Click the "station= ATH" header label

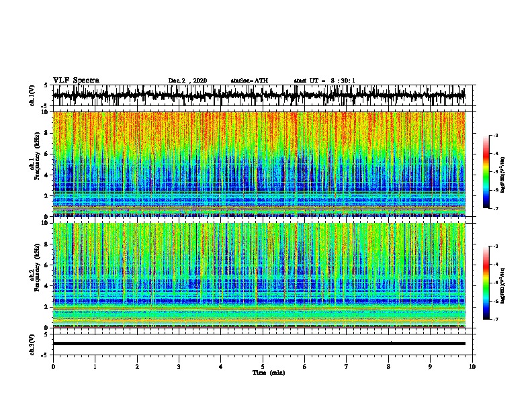click(x=249, y=81)
